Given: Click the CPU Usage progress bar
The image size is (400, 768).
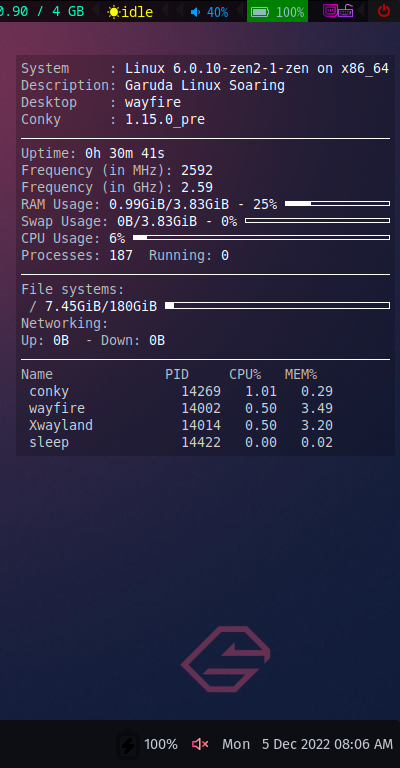Looking at the screenshot, I should (x=261, y=238).
